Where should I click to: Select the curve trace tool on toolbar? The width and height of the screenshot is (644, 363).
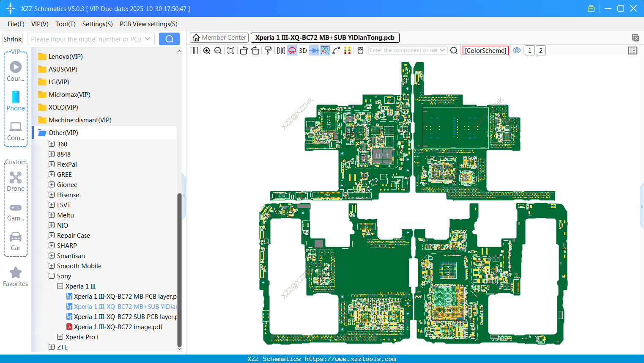point(337,50)
